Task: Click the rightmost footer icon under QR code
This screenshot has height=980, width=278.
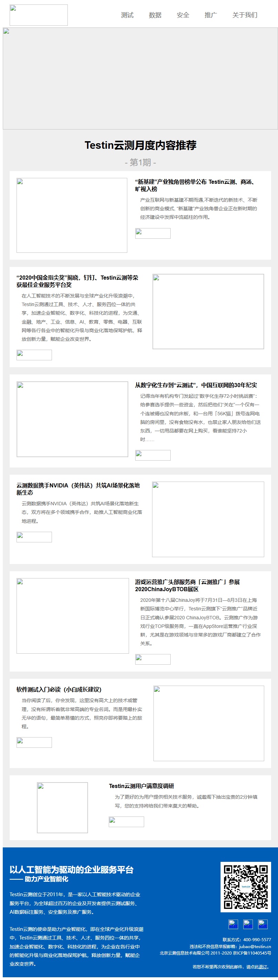Action: pos(263,924)
